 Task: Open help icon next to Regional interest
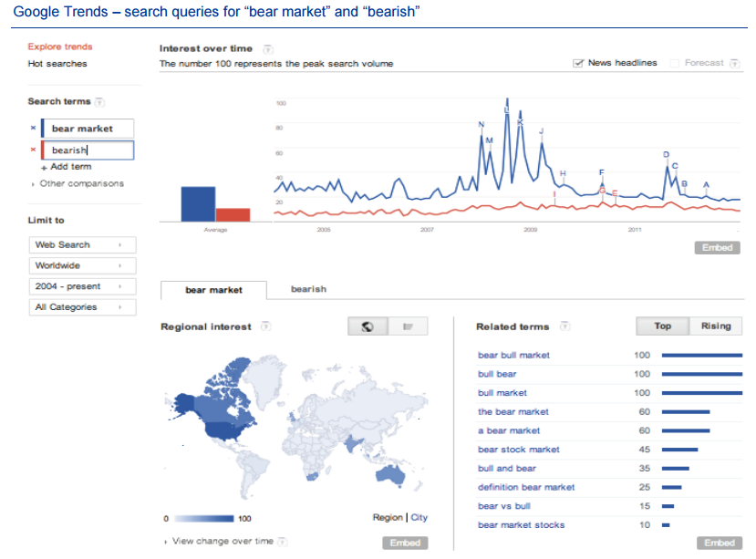click(x=265, y=326)
